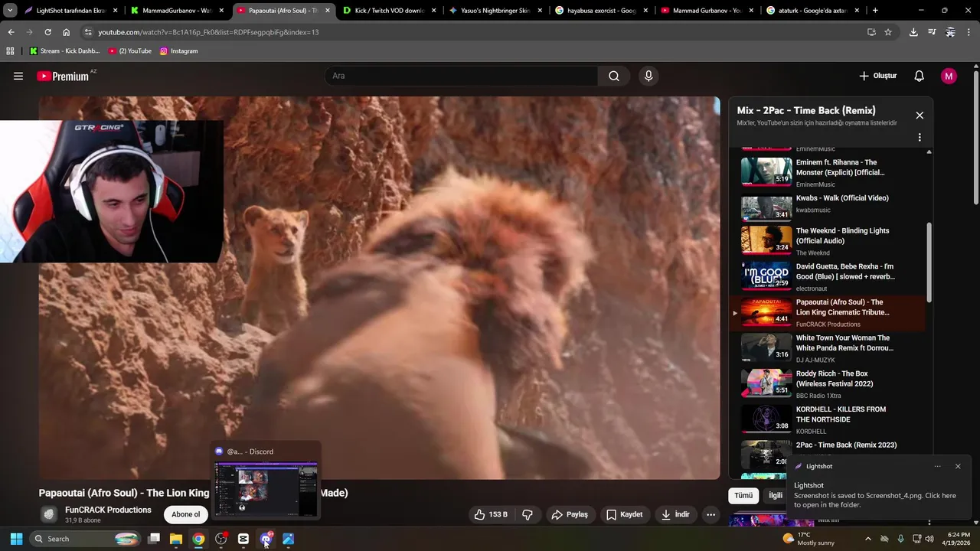Reload the page with the browser refresh icon

(47, 32)
